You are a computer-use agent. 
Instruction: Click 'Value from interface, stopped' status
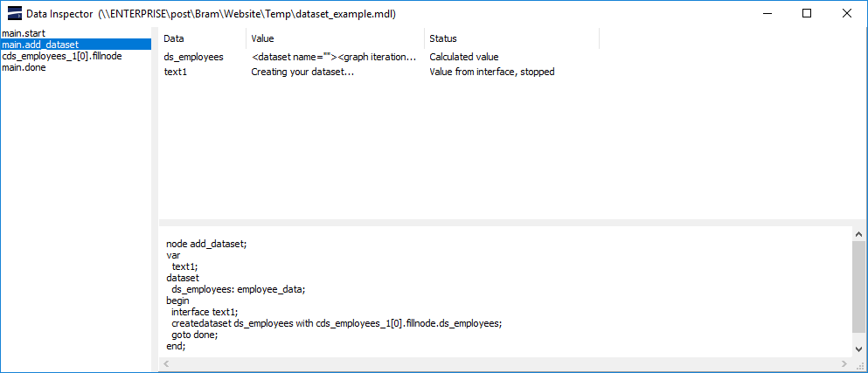492,72
